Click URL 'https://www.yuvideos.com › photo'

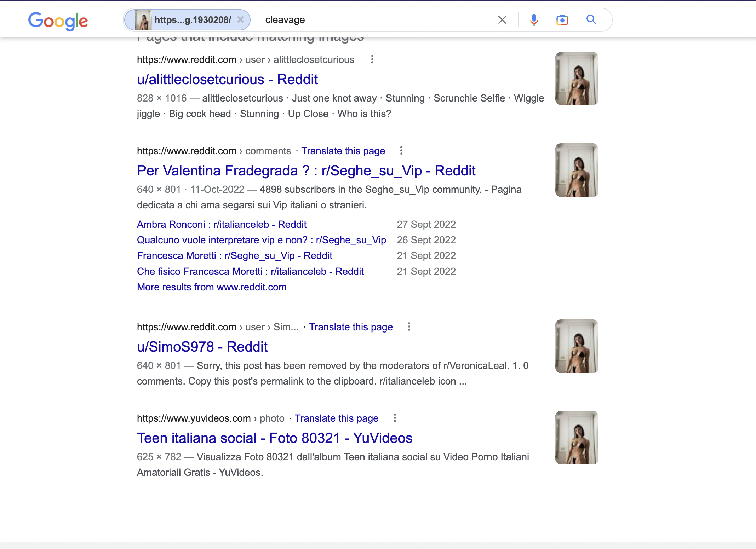click(x=211, y=418)
